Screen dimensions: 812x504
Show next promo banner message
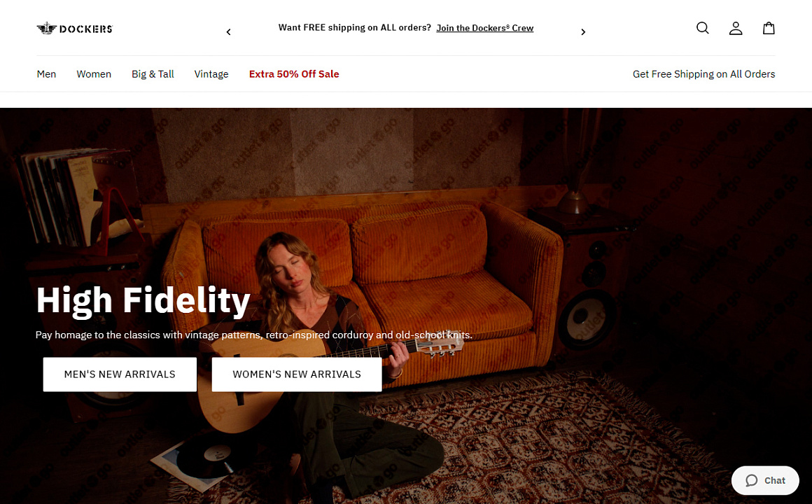point(583,31)
